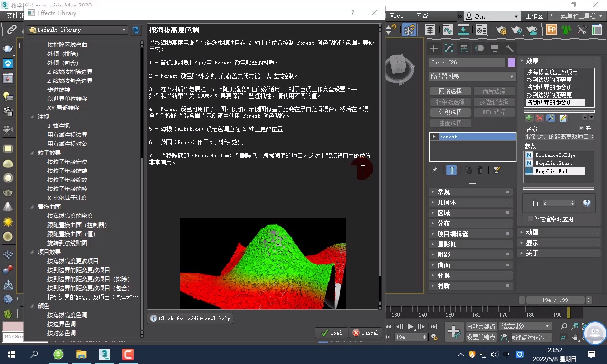Edit the effect with pencil icon
The width and height of the screenshot is (607, 364).
click(563, 118)
